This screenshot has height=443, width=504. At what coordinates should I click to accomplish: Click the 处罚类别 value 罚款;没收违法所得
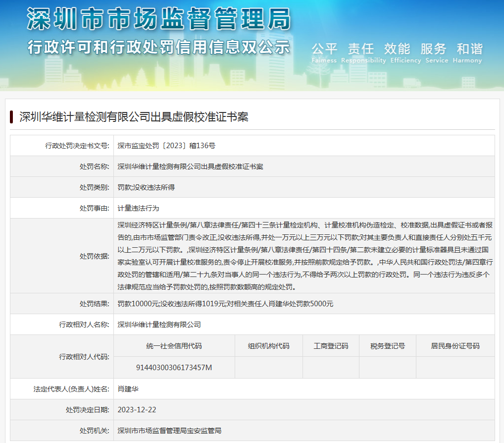click(146, 187)
